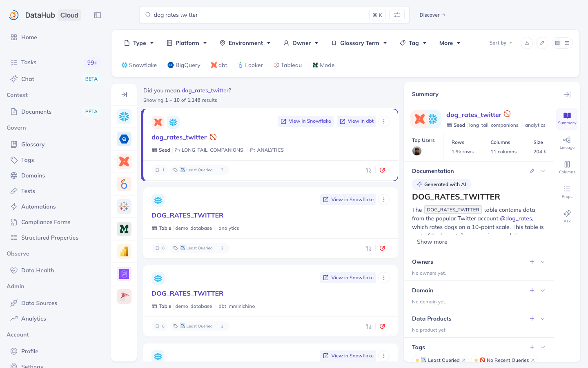This screenshot has height=368, width=588.
Task: Open the Ask tab
Action: point(567,217)
